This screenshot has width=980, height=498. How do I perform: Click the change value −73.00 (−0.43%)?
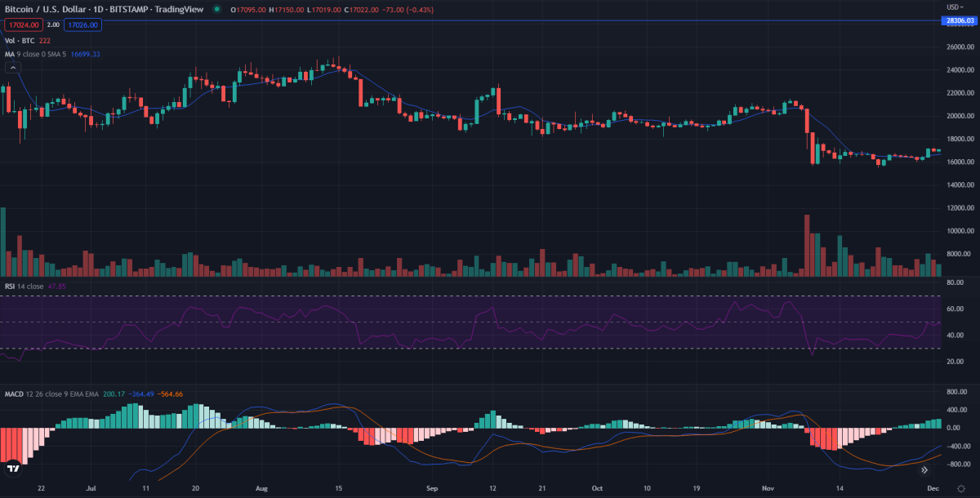409,10
